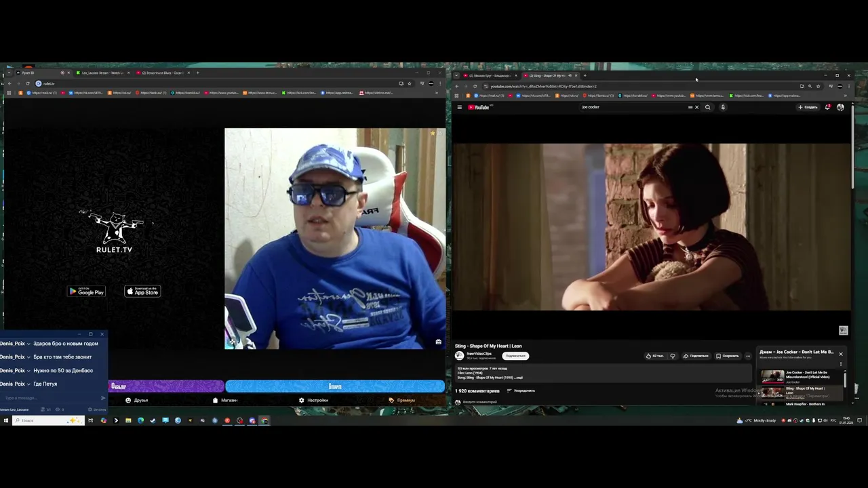Open tab search dropdown in YouTube window

click(x=456, y=76)
